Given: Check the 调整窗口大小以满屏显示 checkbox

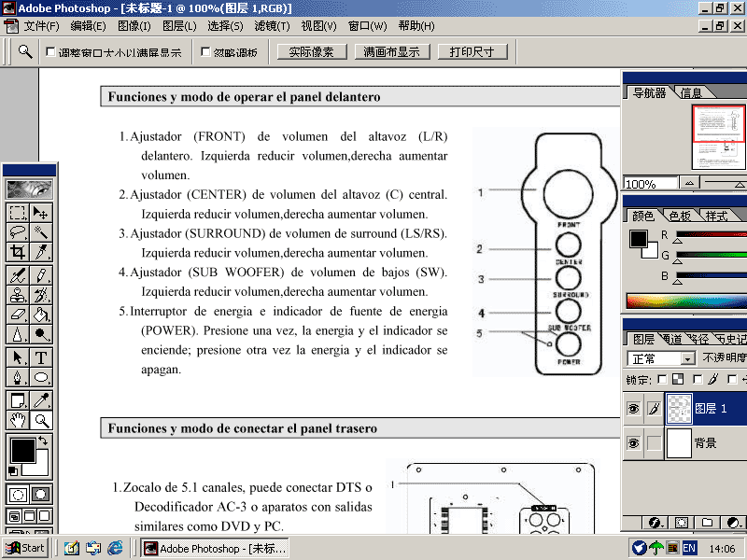Looking at the screenshot, I should [50, 51].
